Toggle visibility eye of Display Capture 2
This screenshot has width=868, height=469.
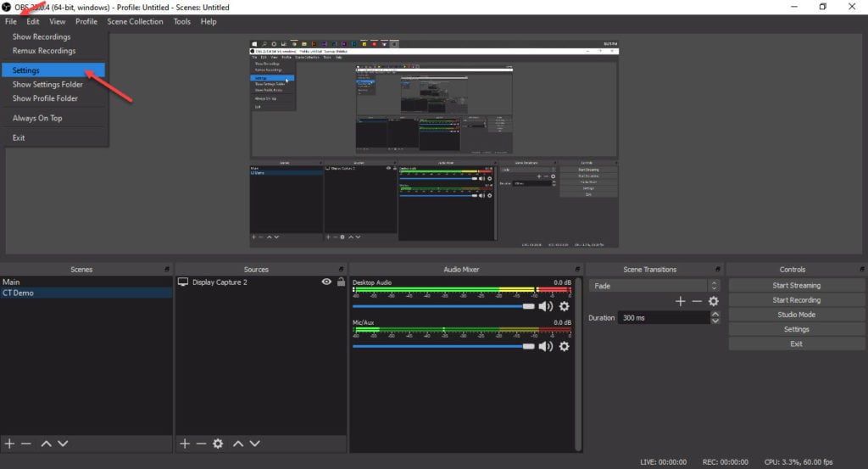click(x=326, y=282)
